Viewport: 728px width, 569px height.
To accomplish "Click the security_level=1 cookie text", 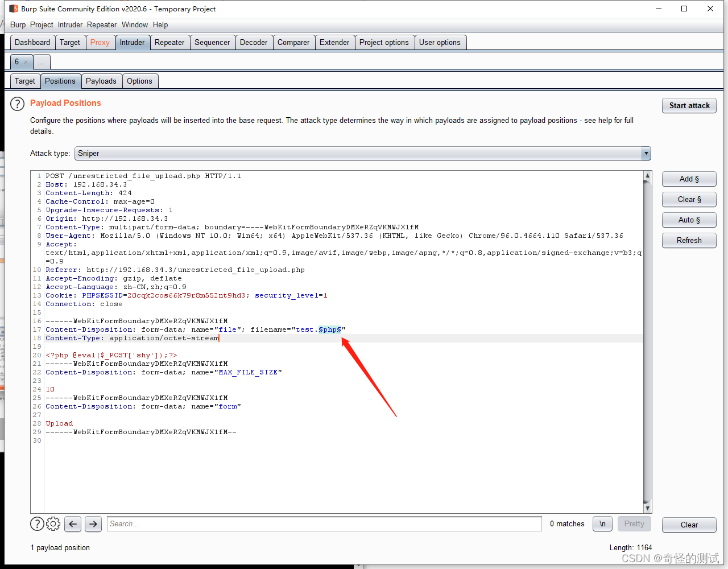I will pyautogui.click(x=291, y=296).
